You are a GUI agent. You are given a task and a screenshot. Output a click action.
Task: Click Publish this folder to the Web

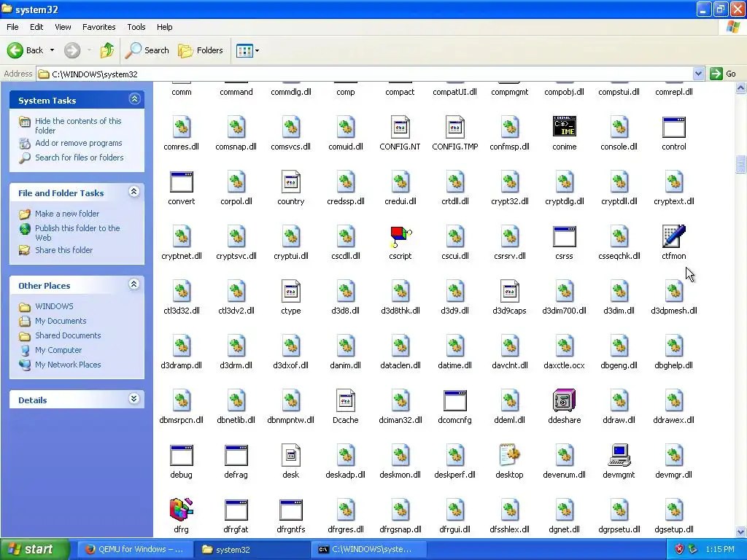pos(77,233)
